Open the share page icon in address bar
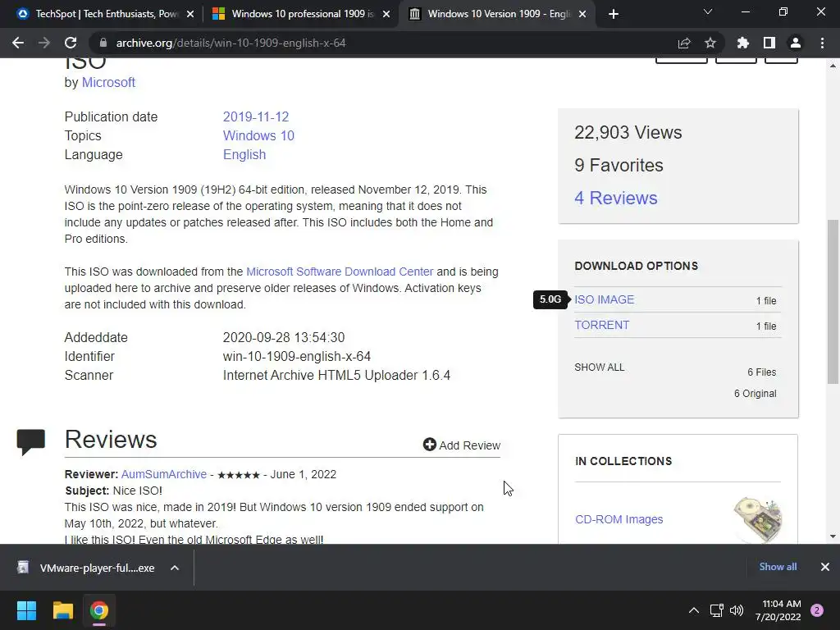The height and width of the screenshot is (630, 840). point(684,43)
